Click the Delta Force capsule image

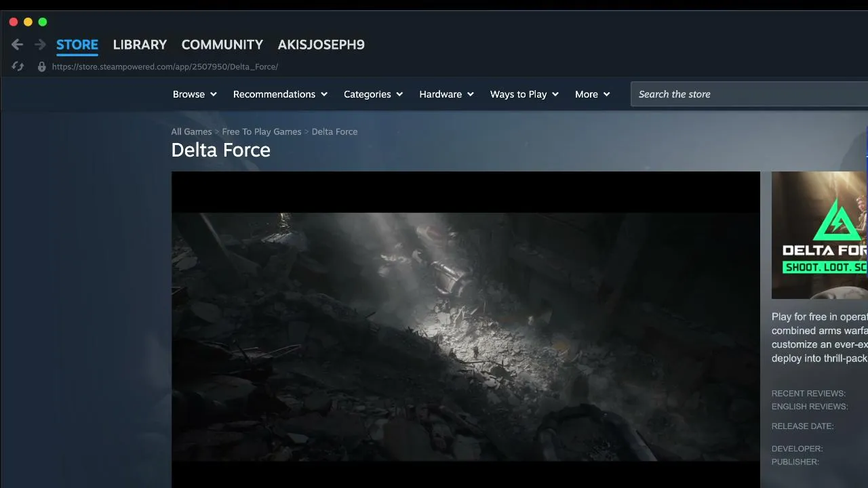(x=820, y=235)
